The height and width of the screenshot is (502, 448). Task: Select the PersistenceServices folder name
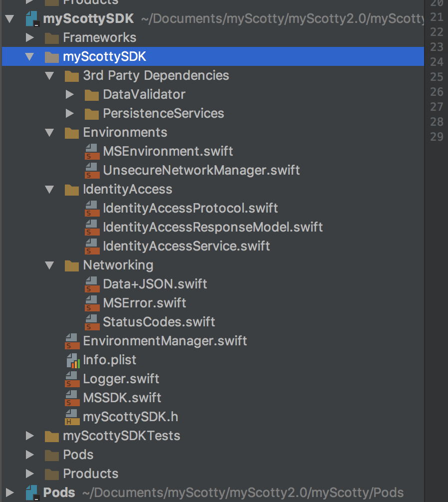click(x=164, y=113)
